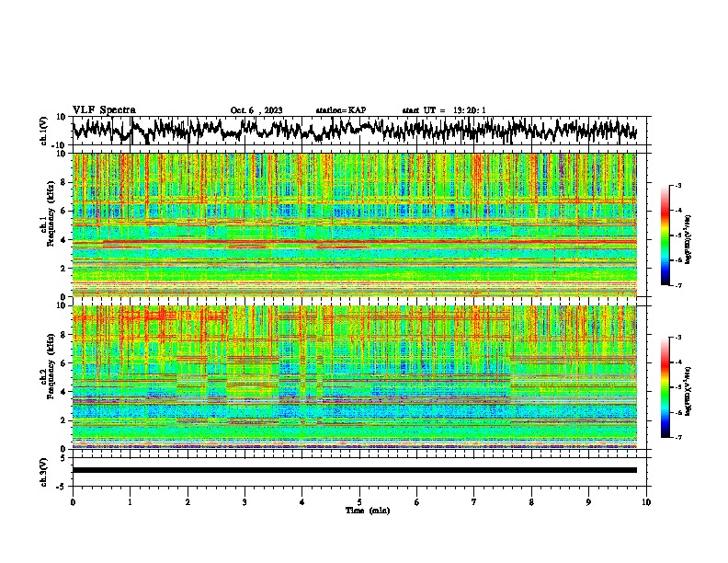Viewport: 728px width, 563px height.
Task: Click the black bar in ch.3 panel
Action: (355, 470)
